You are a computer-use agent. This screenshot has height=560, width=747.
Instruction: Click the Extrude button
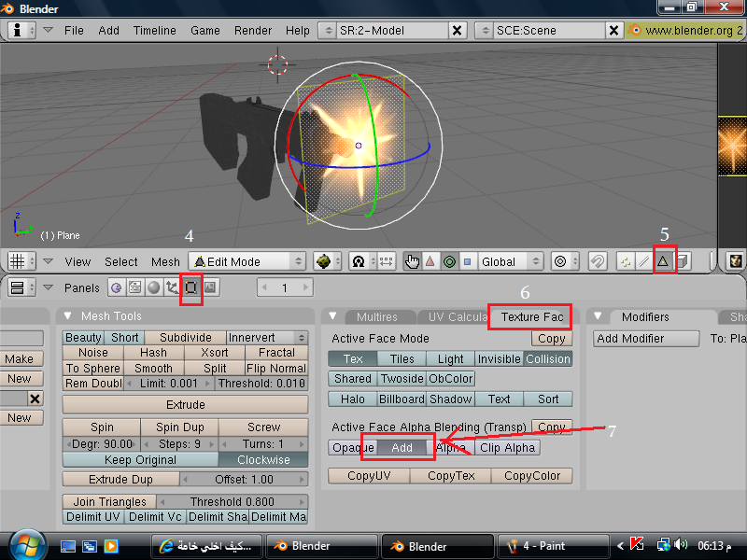coord(185,405)
